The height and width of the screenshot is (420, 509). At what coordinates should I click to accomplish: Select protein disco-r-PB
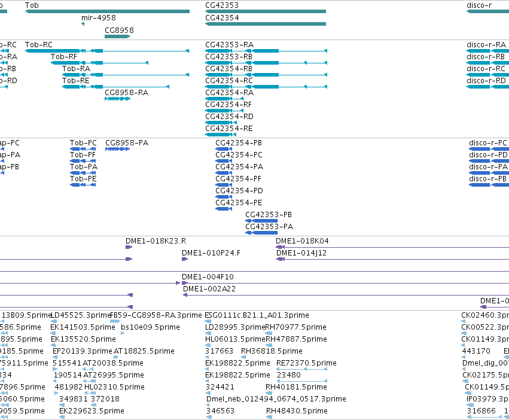(x=487, y=179)
